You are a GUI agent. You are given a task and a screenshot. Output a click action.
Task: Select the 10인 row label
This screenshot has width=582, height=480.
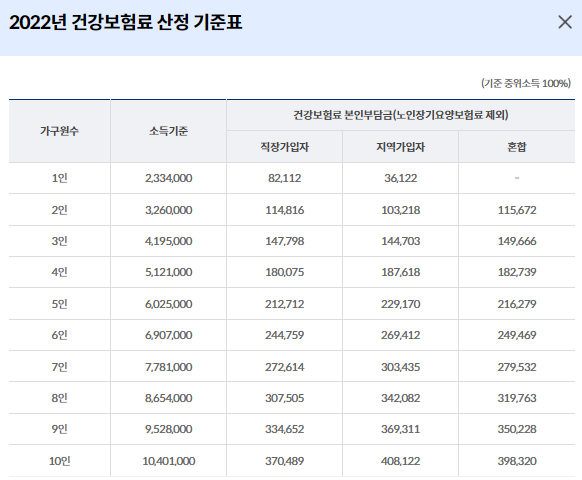tap(59, 461)
